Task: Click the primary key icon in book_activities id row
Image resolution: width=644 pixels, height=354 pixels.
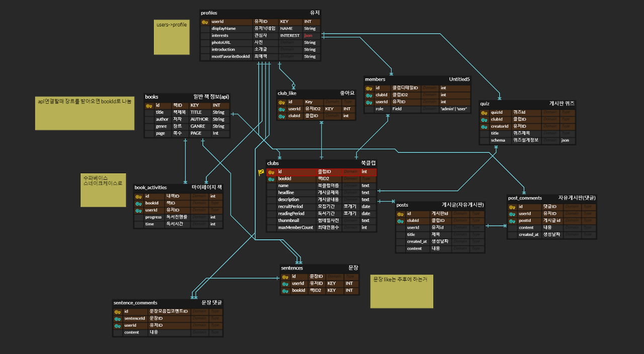Action: coord(138,196)
